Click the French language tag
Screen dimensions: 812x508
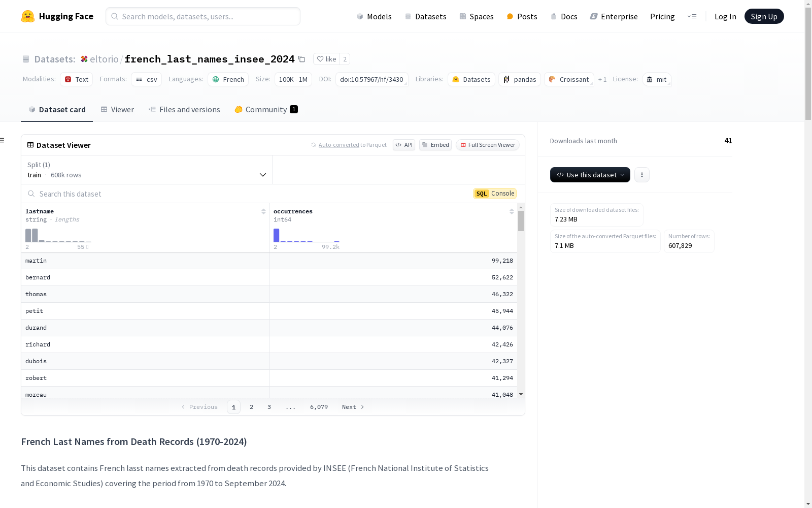pyautogui.click(x=228, y=79)
